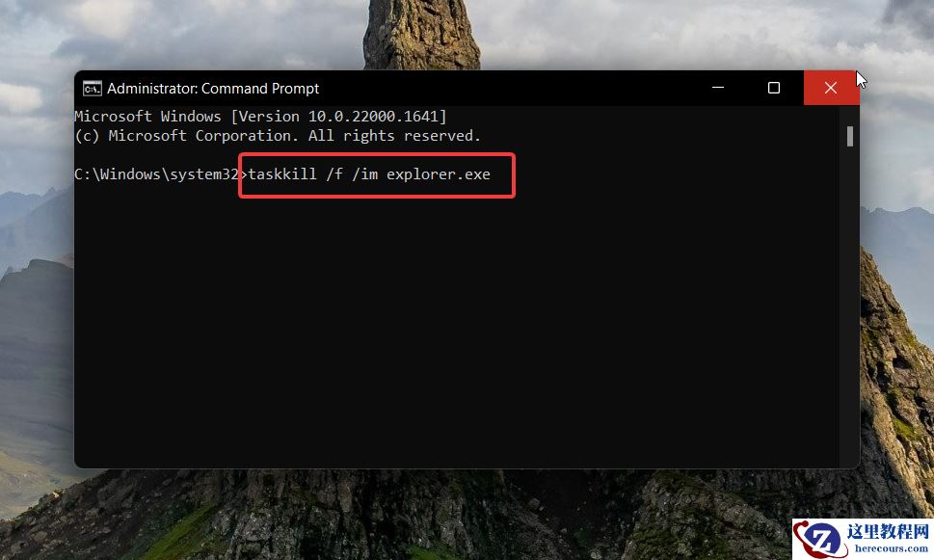Minimize the Administrator Command Prompt window
Screen dimensions: 934x560
click(x=717, y=88)
